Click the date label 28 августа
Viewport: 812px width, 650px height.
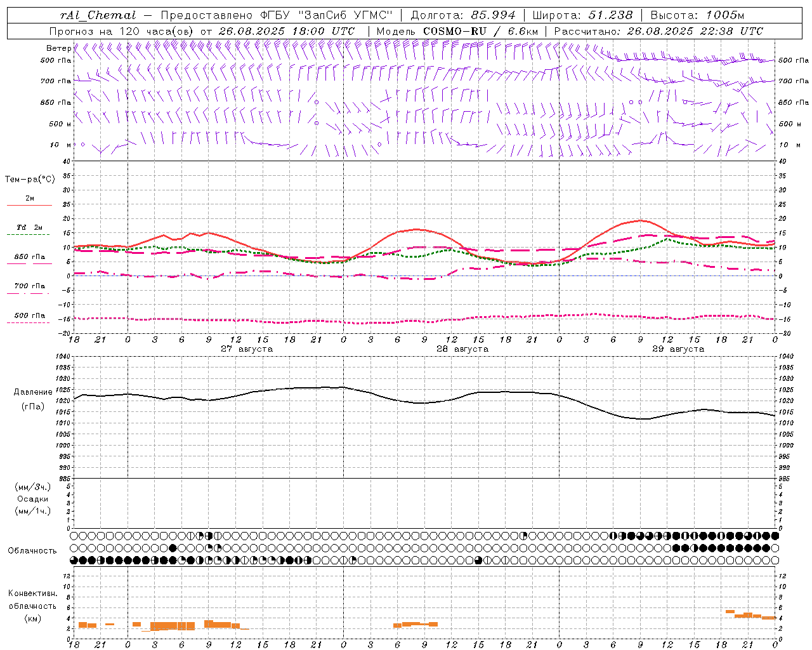pyautogui.click(x=462, y=349)
